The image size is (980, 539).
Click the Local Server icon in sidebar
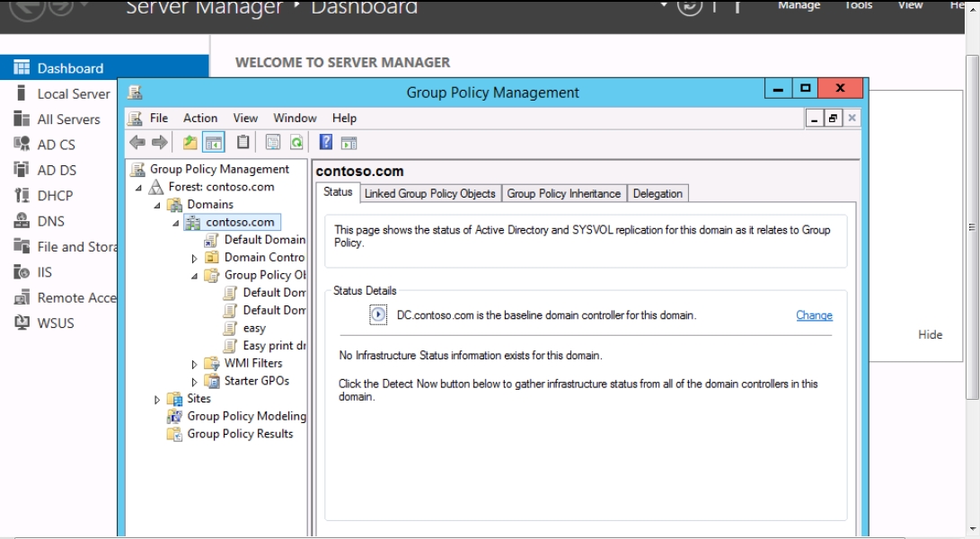[x=22, y=93]
